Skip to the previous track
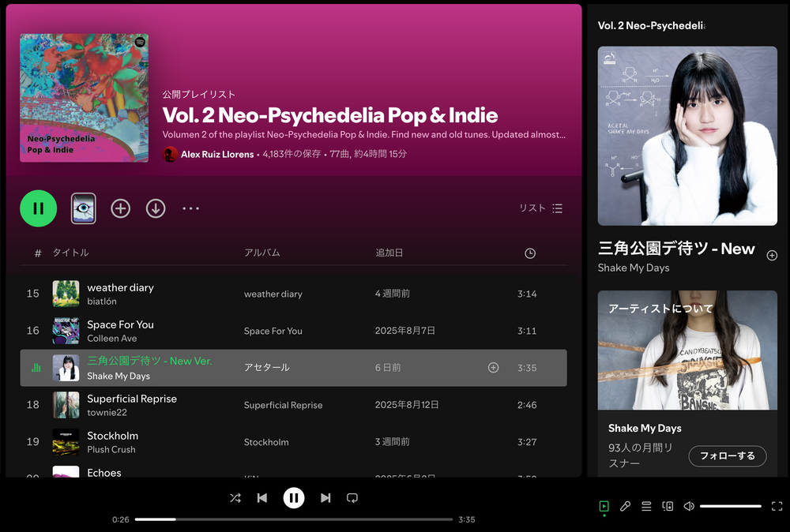The width and height of the screenshot is (790, 532). pos(262,498)
